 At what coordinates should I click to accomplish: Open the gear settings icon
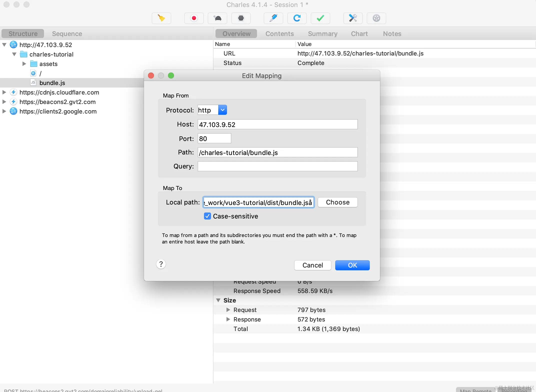click(376, 18)
